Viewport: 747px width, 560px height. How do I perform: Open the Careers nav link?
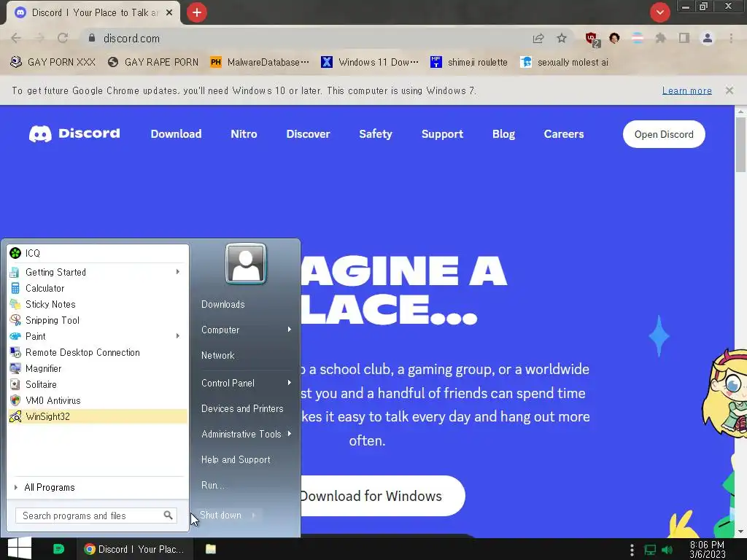click(x=564, y=134)
